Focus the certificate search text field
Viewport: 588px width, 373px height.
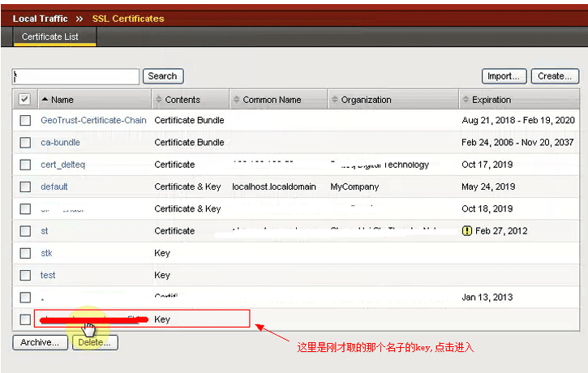[x=76, y=76]
